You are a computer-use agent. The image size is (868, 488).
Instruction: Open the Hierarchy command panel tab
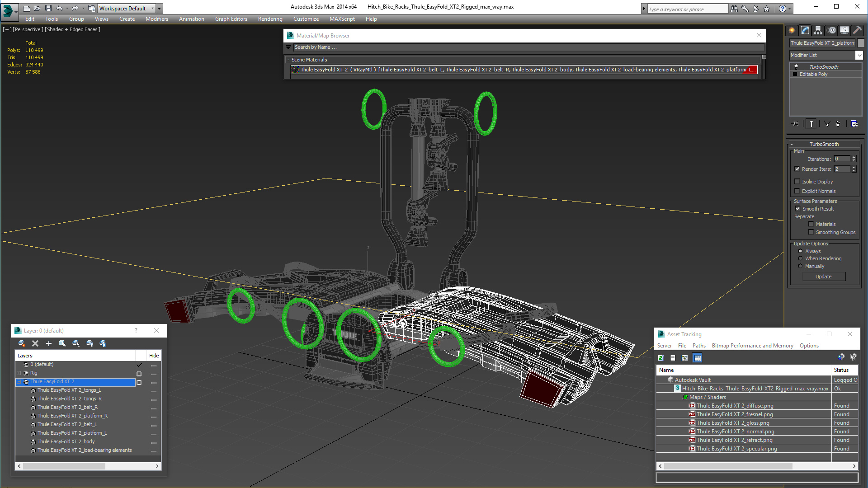(818, 30)
